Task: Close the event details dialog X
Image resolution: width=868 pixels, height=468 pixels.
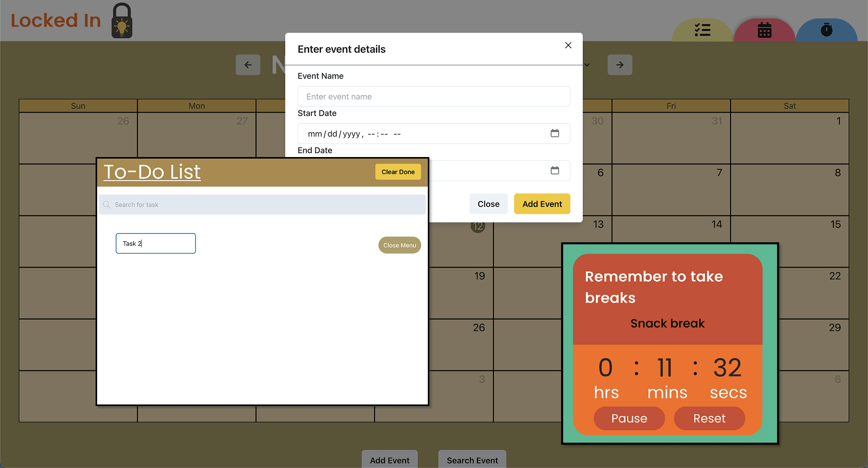Action: point(568,45)
